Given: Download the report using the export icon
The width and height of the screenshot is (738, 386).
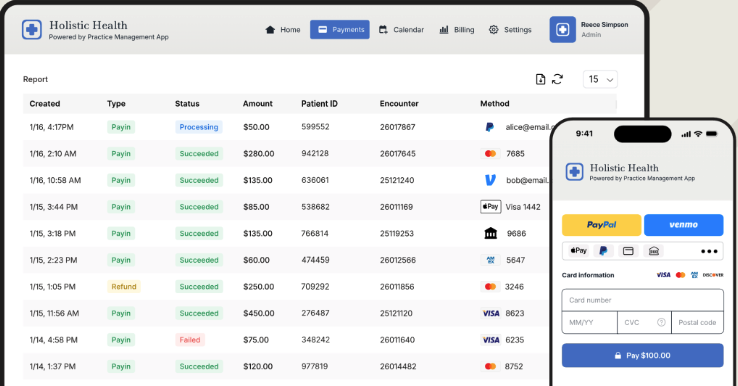Looking at the screenshot, I should pos(540,79).
